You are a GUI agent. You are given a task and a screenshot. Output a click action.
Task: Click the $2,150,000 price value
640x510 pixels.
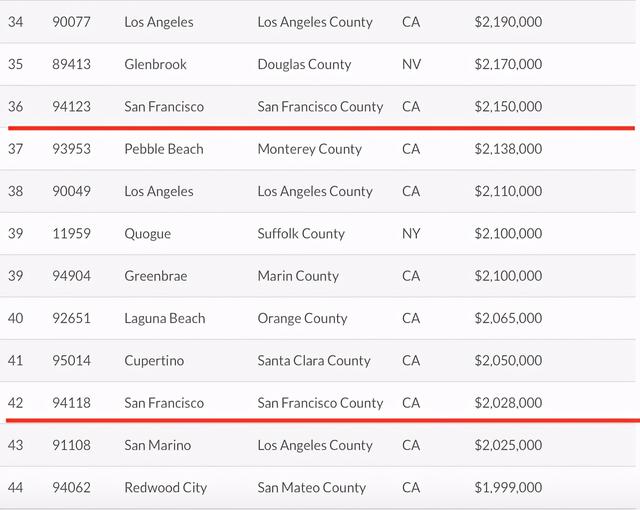(508, 107)
